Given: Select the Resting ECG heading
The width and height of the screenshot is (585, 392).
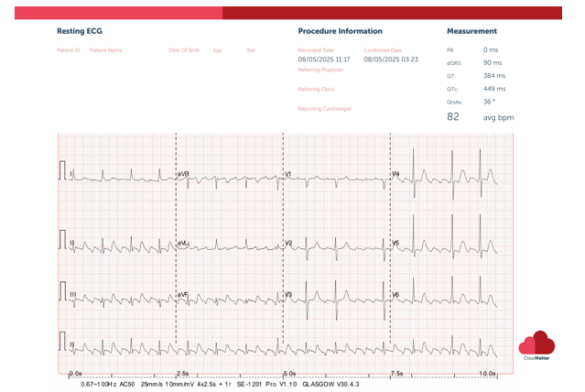Looking at the screenshot, I should (78, 31).
